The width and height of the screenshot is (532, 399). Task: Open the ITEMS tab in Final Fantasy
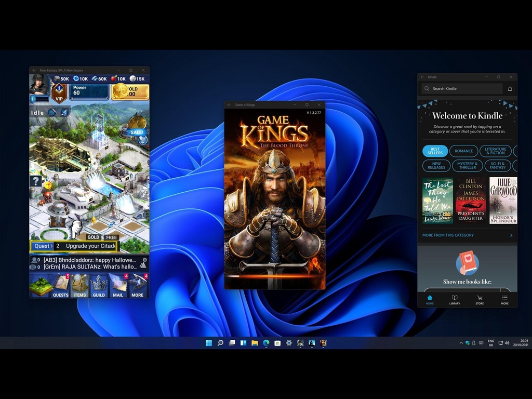pyautogui.click(x=79, y=286)
